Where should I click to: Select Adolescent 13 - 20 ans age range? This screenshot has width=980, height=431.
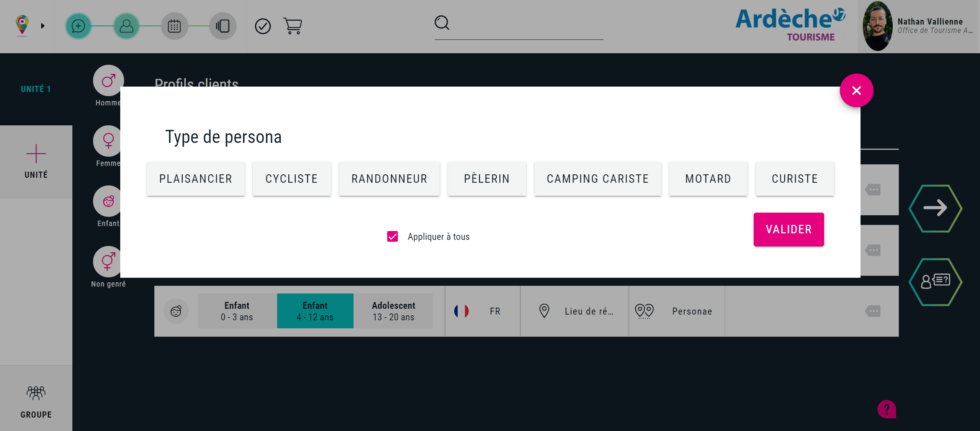pyautogui.click(x=393, y=311)
